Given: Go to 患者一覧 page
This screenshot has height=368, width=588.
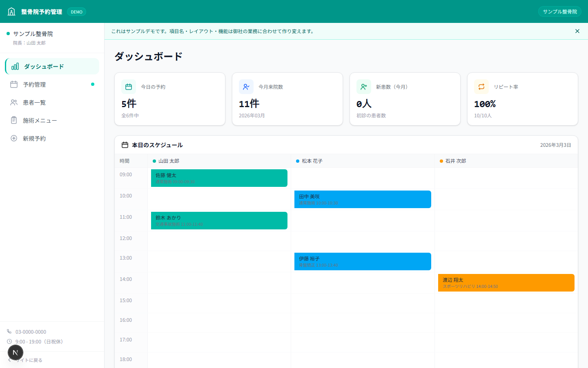Looking at the screenshot, I should [x=52, y=102].
